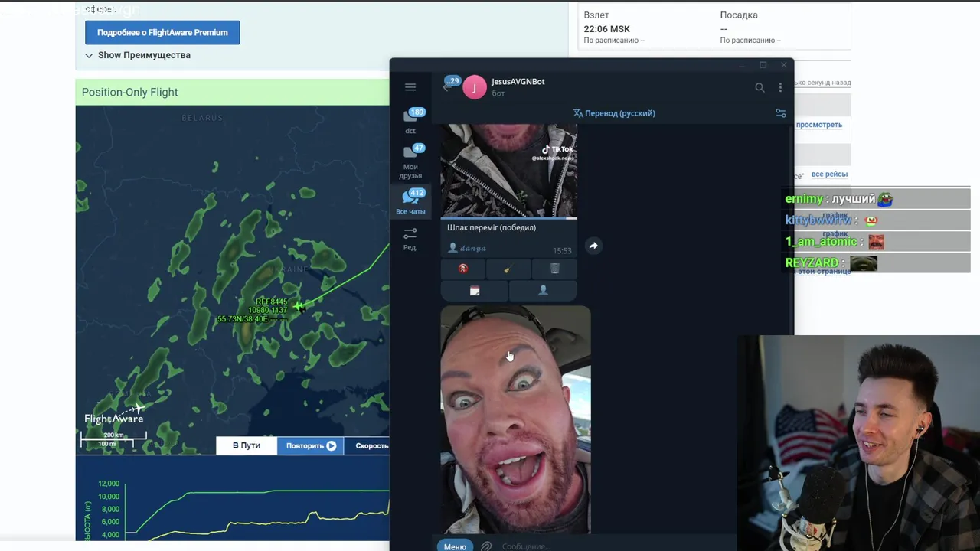Search within the JesusAVGNBot chat
The width and height of the screenshot is (980, 551).
759,87
